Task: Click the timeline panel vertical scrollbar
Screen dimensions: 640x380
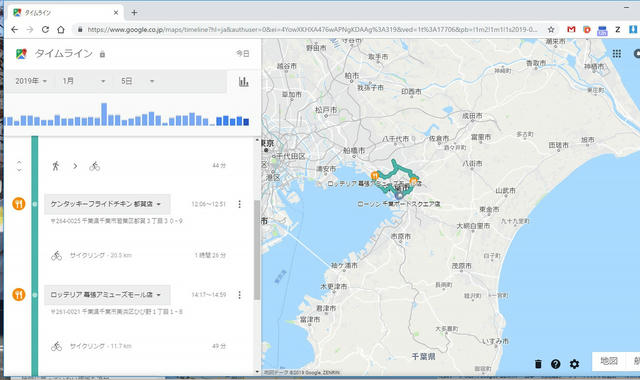Action: pos(257,249)
